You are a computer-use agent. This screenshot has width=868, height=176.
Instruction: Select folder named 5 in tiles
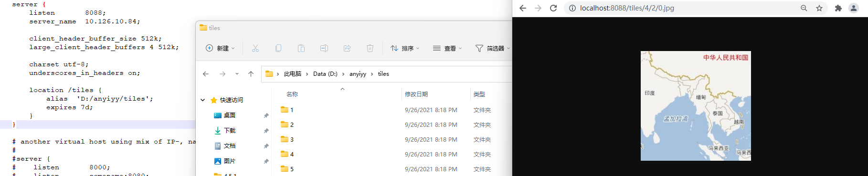coord(287,169)
